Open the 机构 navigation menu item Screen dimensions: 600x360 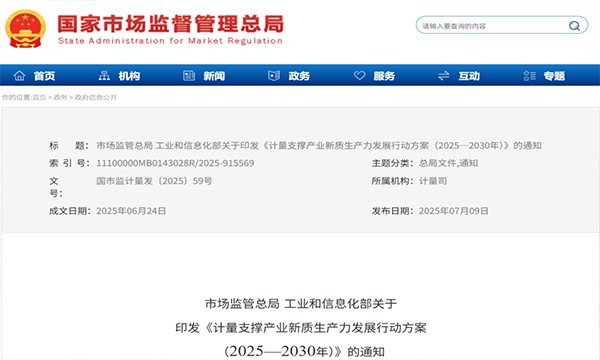(129, 76)
